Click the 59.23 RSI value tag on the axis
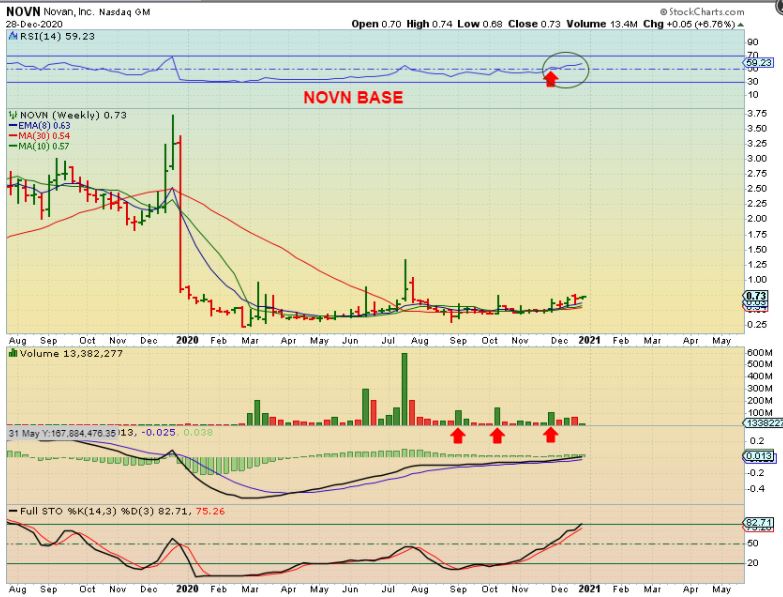Screen dimensions: 783x597 tap(758, 63)
